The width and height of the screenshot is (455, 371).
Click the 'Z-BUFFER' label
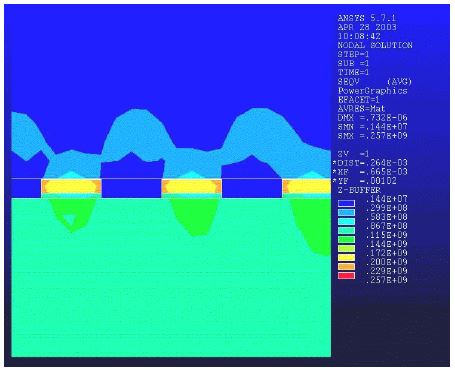[x=359, y=190]
